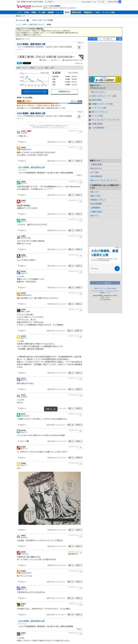Viewport: 138px width, 644px height.
Task: Open dropdown chevron on comment 1480
Action: 80,256
